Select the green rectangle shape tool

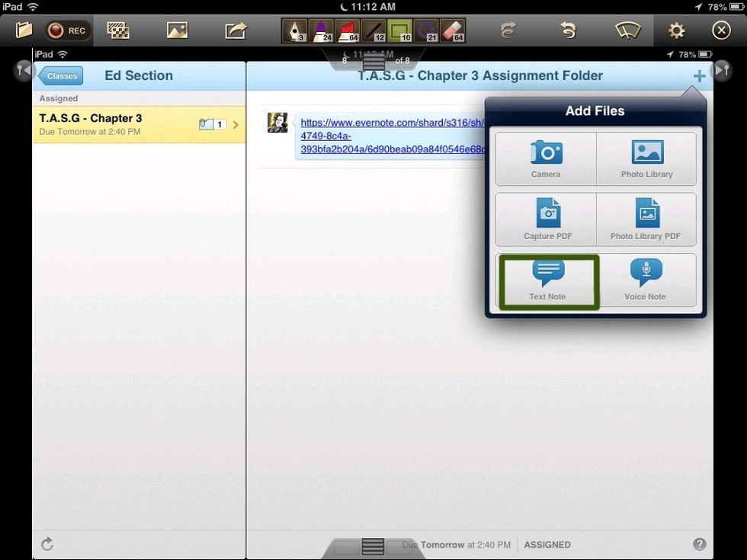click(x=399, y=30)
